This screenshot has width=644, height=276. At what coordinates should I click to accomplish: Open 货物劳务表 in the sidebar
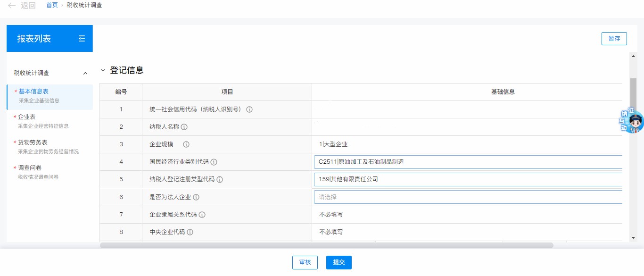[33, 142]
